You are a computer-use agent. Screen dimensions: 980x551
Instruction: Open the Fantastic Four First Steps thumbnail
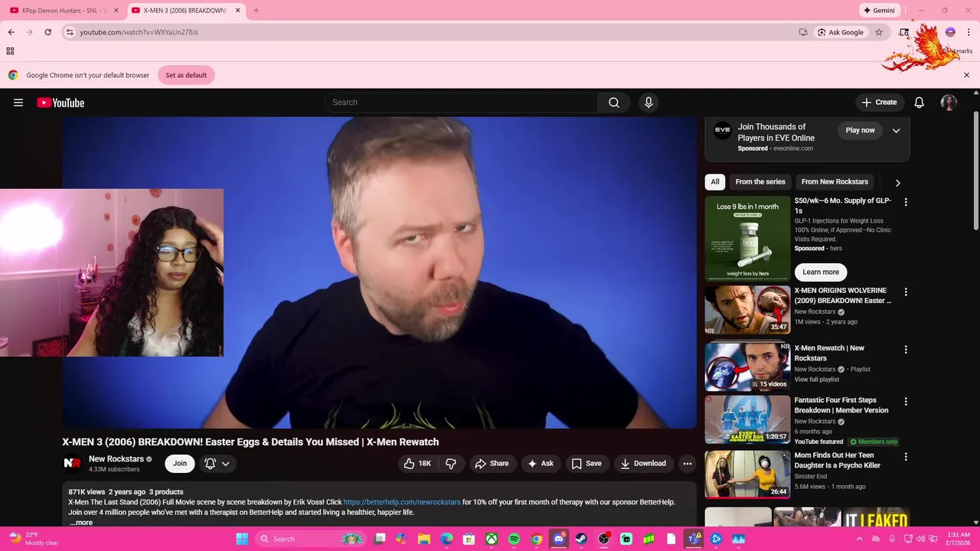(747, 419)
